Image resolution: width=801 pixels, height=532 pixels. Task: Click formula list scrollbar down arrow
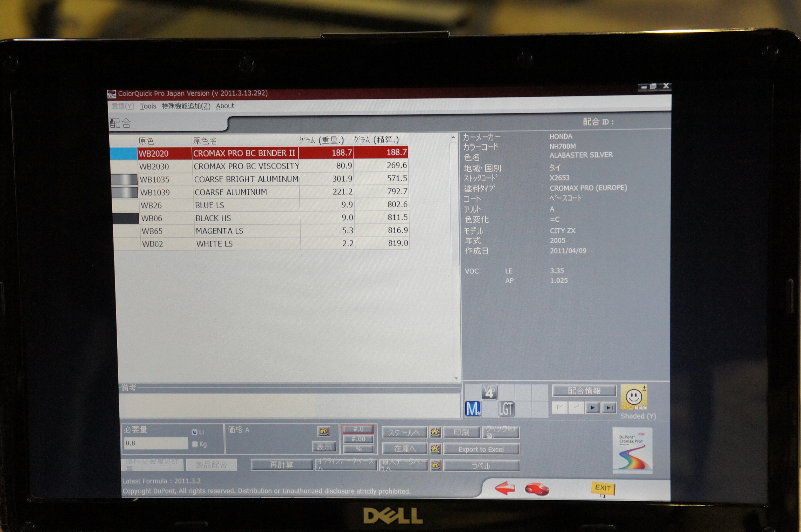pos(456,378)
